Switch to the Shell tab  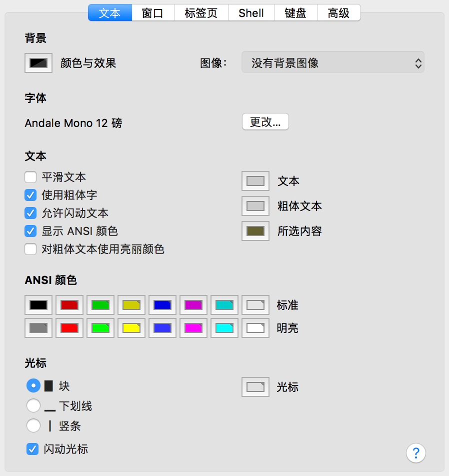click(x=251, y=13)
